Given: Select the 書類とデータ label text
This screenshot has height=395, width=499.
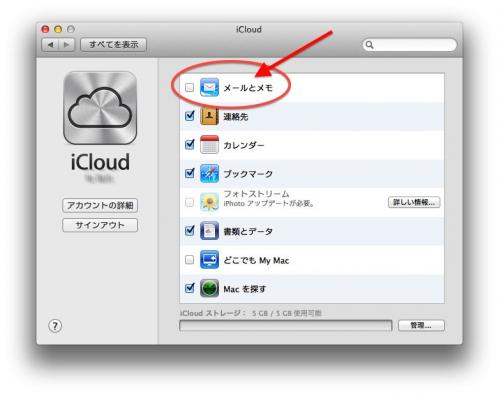Looking at the screenshot, I should (x=248, y=231).
